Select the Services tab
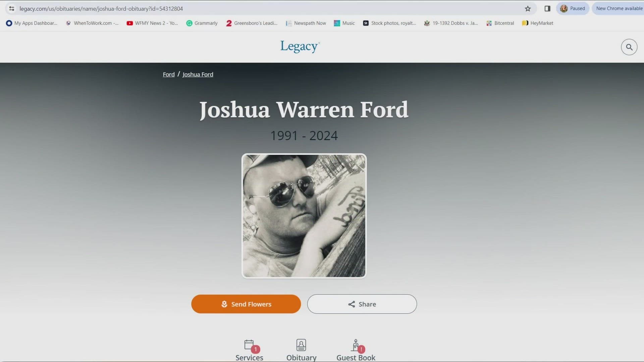Screen dimensions: 644x362 (249, 349)
